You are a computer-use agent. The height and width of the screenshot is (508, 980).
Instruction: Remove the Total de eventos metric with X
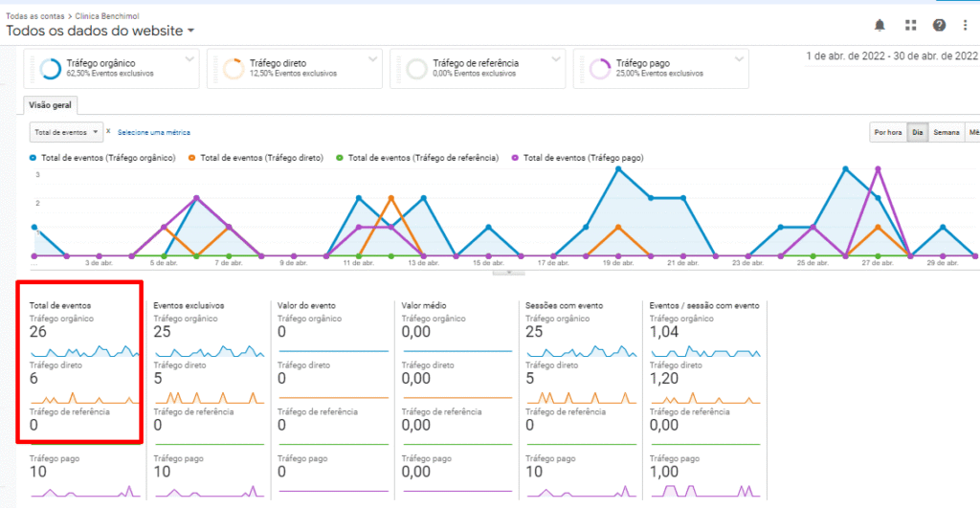coord(108,131)
